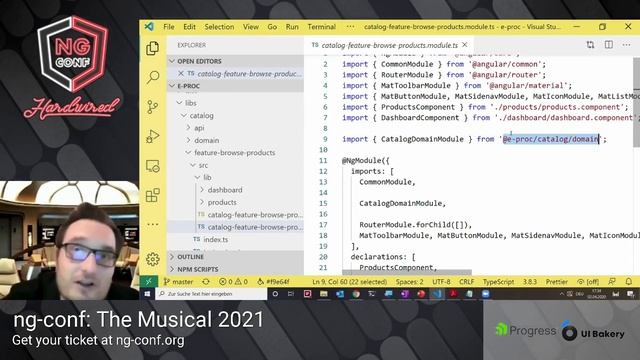The height and width of the screenshot is (360, 640).
Task: Open Adobe Acrobat from the taskbar
Action: pos(453,294)
